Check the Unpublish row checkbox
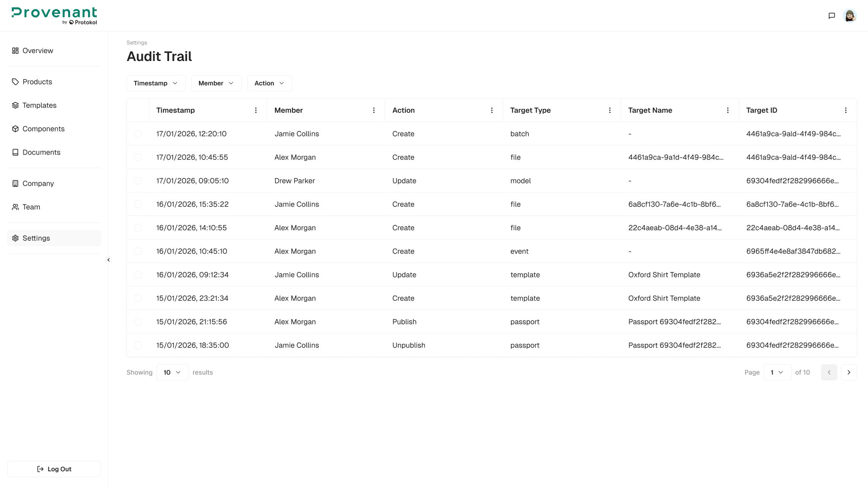Screen dimensions: 868x488 click(x=138, y=345)
